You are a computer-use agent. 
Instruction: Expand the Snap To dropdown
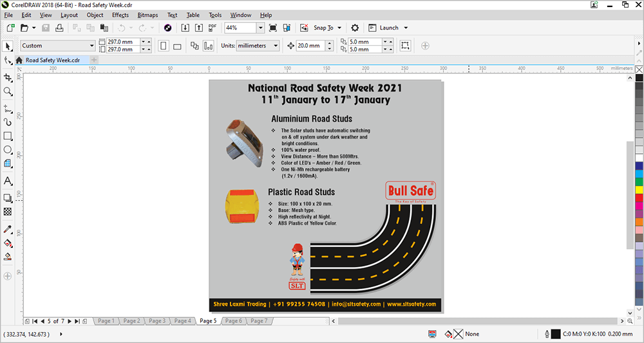click(x=339, y=28)
